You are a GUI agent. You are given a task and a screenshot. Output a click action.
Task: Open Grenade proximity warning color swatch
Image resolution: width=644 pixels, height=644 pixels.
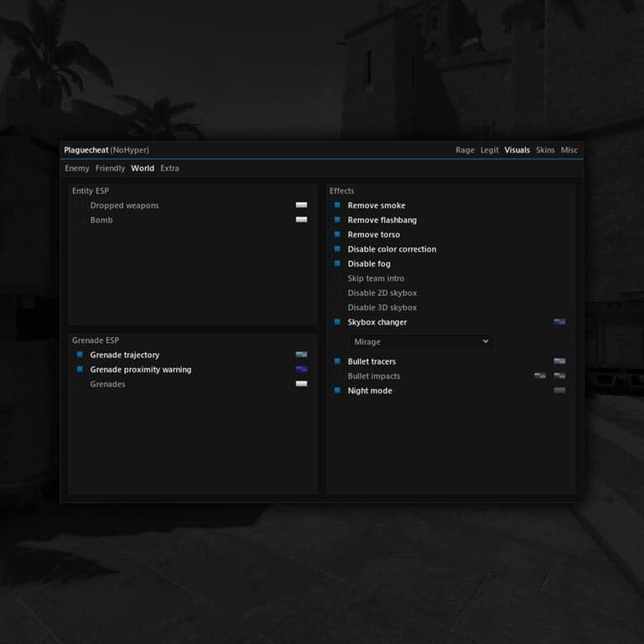(301, 369)
